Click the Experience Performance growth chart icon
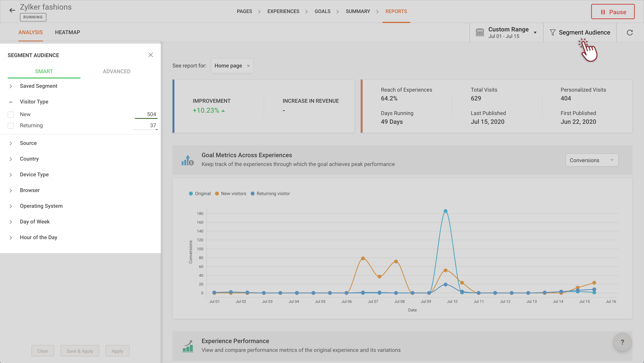Image resolution: width=644 pixels, height=363 pixels. tap(188, 346)
